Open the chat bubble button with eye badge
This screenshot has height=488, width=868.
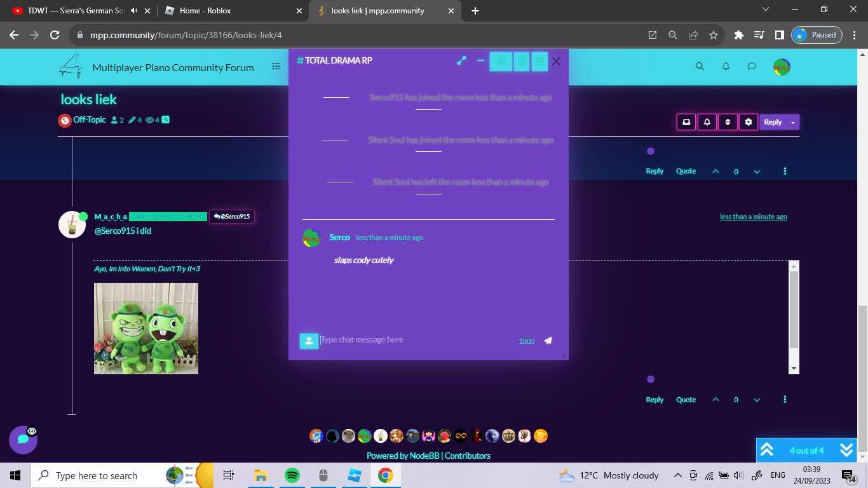pos(23,439)
